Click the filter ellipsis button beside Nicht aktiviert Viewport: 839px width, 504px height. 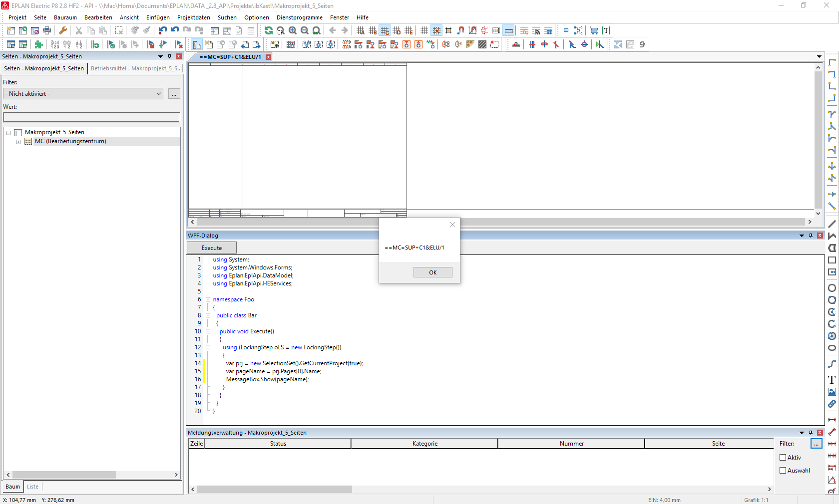click(174, 94)
